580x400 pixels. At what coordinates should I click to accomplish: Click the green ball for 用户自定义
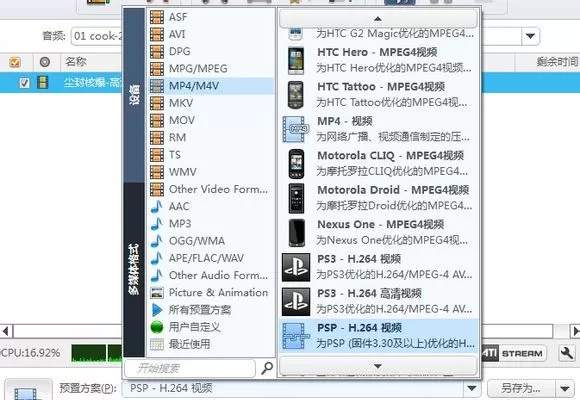157,327
